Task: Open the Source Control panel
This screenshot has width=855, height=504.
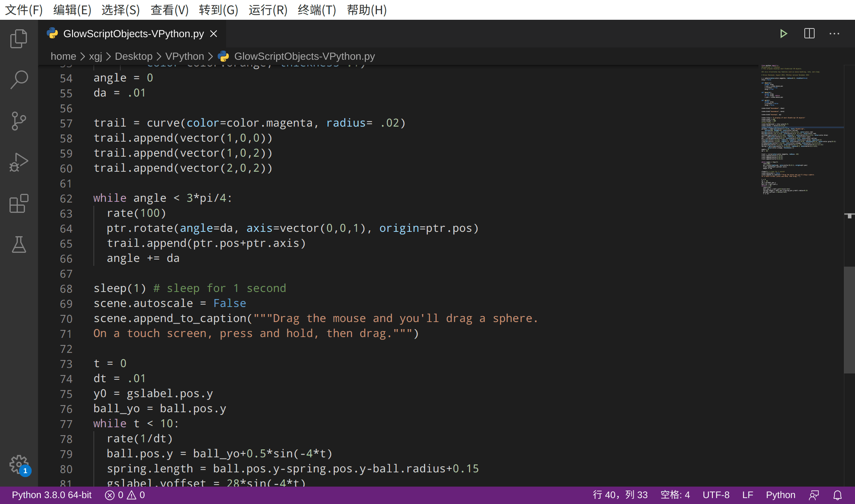Action: click(19, 121)
